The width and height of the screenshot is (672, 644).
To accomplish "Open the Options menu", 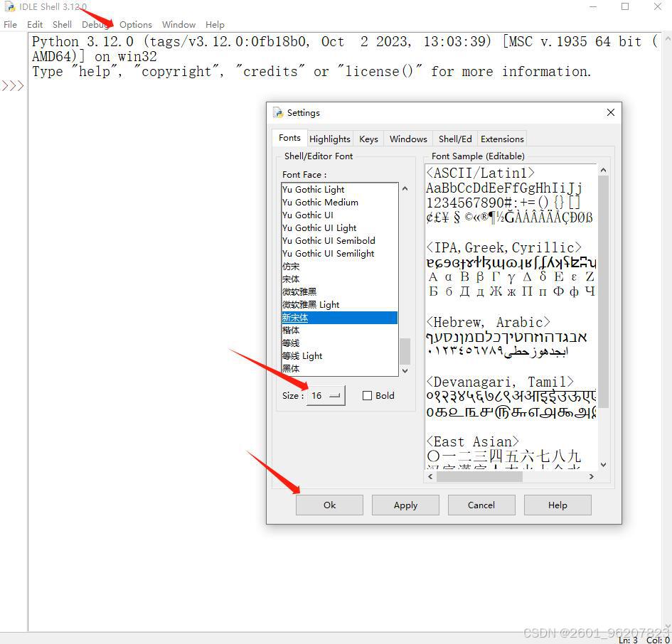I will pyautogui.click(x=135, y=24).
